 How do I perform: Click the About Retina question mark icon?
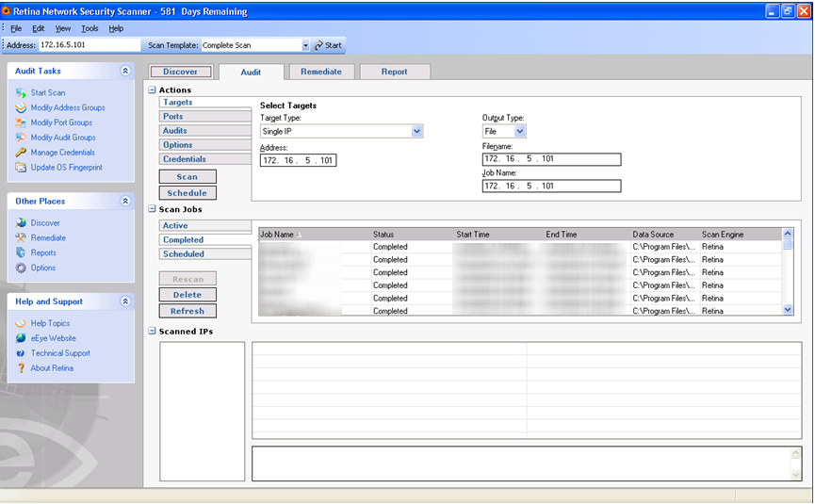(21, 368)
